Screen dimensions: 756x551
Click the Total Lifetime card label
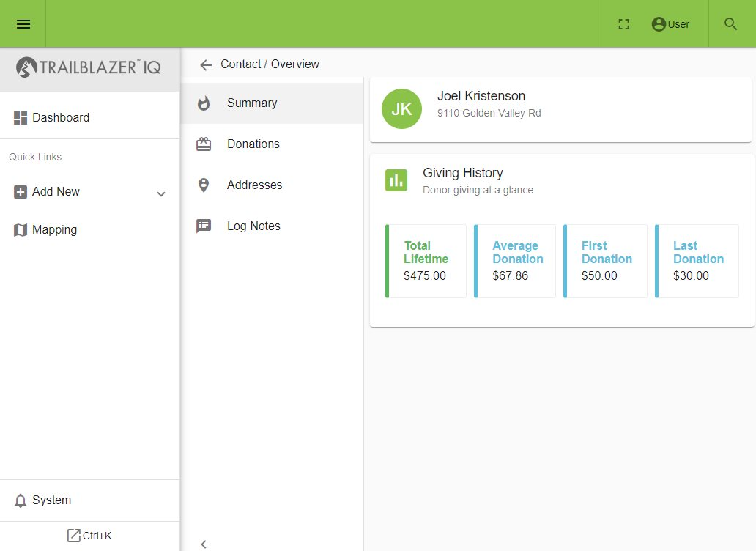(x=426, y=252)
